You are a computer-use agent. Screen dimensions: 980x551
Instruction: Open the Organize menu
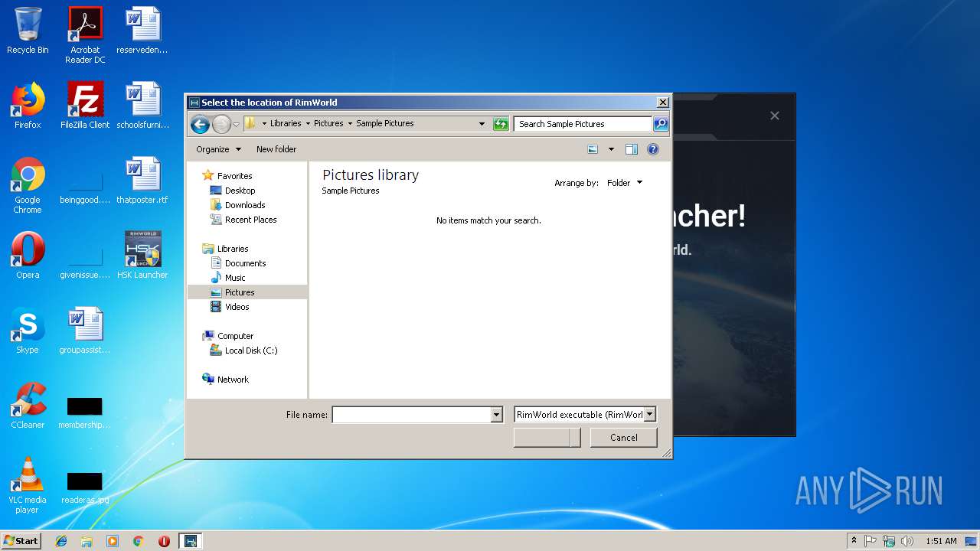click(218, 149)
